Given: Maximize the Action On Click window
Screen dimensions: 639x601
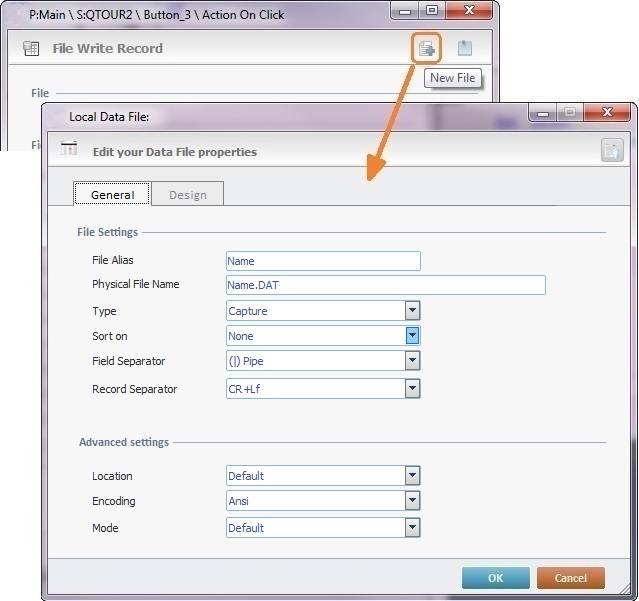Looking at the screenshot, I should pos(432,13).
